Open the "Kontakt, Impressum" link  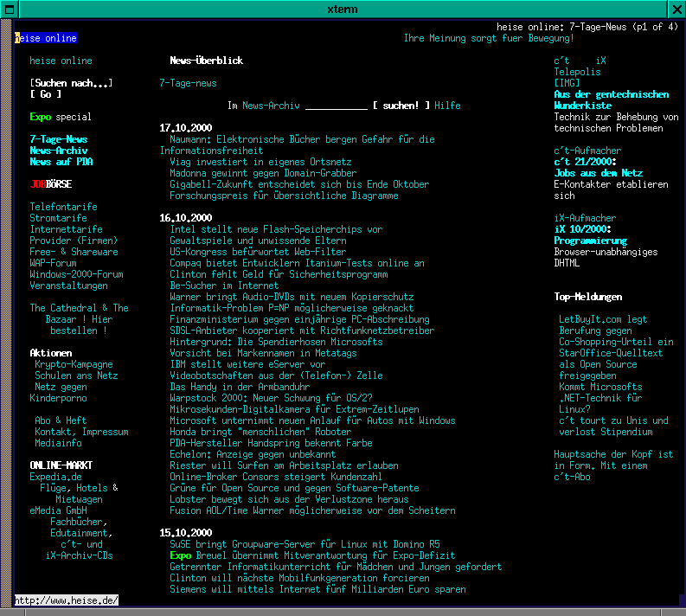[x=81, y=432]
